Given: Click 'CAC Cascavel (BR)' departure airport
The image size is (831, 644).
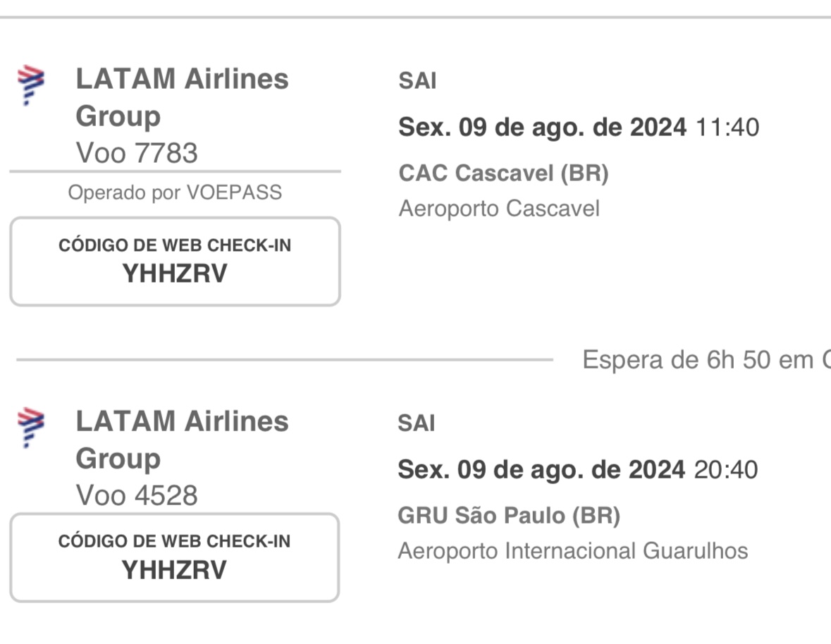Looking at the screenshot, I should click(x=503, y=173).
